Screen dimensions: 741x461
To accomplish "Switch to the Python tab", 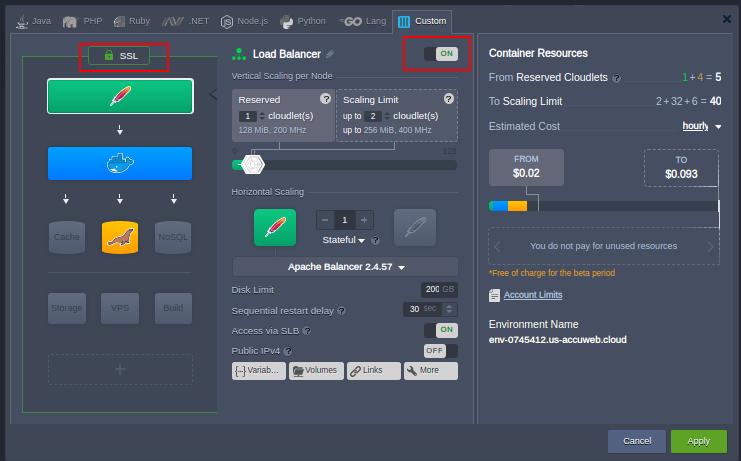I will point(303,20).
